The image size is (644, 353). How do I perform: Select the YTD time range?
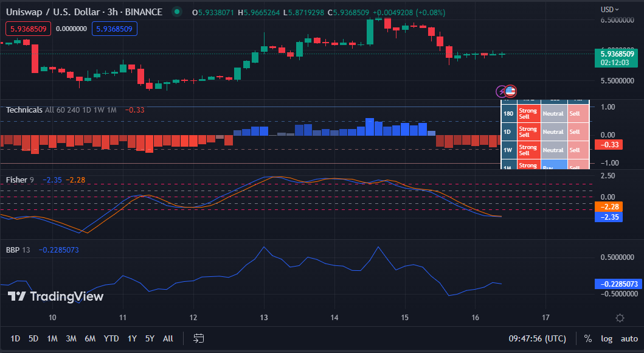coord(111,338)
